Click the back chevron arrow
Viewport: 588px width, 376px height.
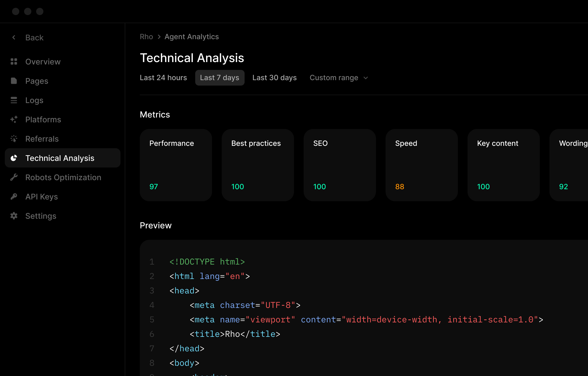(x=14, y=37)
